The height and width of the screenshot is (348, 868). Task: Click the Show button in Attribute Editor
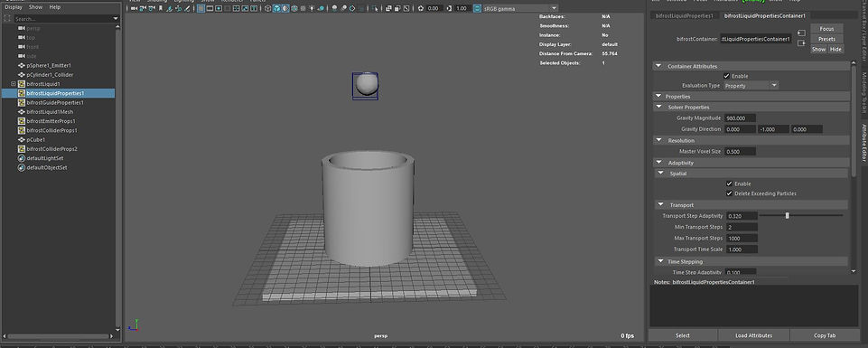click(x=818, y=50)
